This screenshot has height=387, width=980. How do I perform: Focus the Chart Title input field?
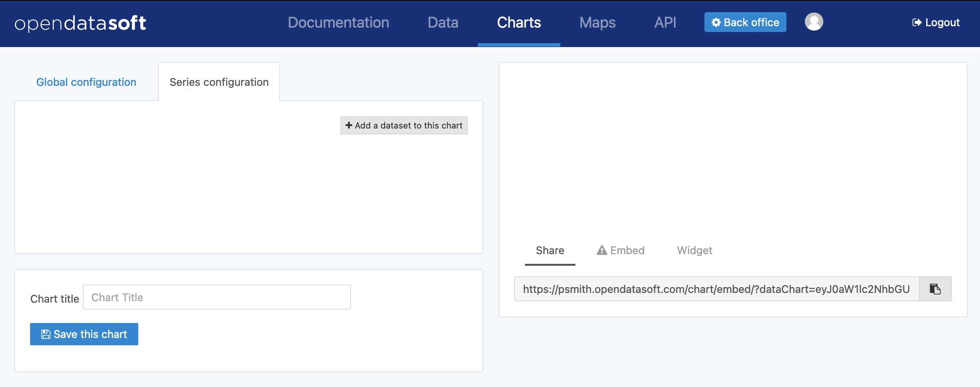pos(216,297)
